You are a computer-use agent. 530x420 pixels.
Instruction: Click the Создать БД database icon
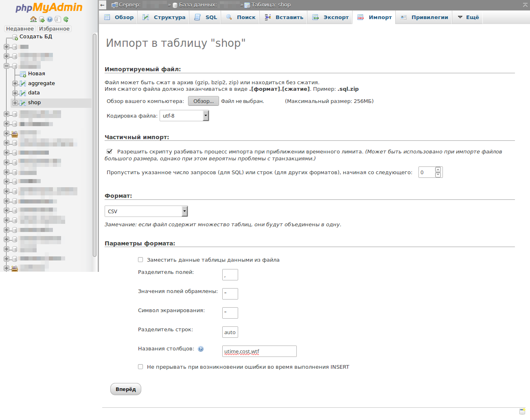point(15,37)
